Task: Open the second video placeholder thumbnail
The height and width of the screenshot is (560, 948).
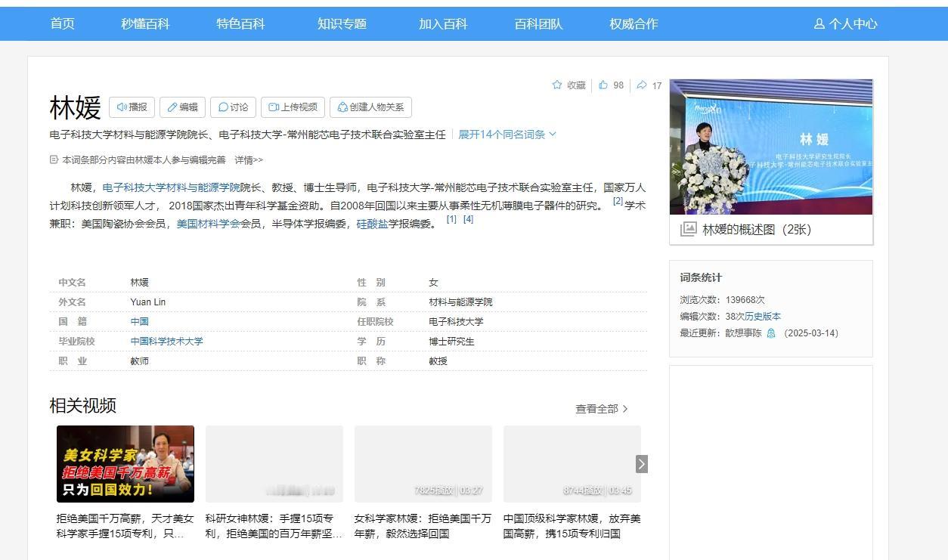Action: [x=274, y=464]
